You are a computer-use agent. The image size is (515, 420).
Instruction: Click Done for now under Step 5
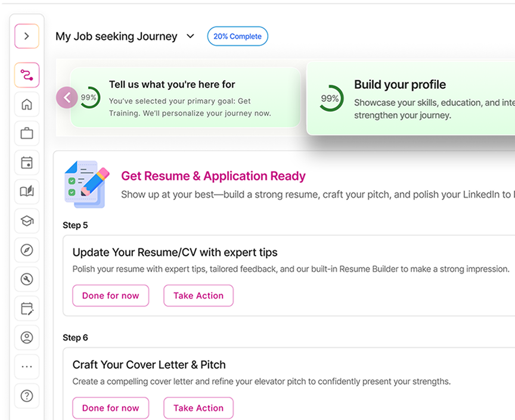coord(110,295)
